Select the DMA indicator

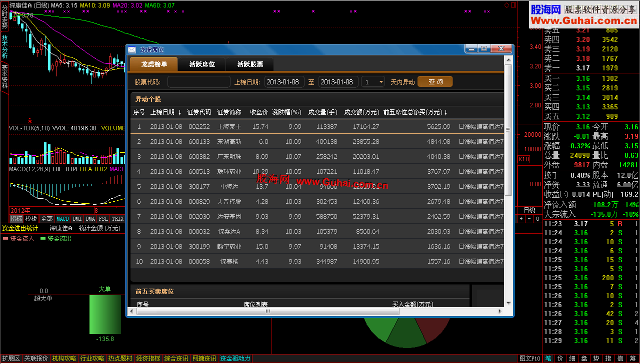(x=90, y=219)
